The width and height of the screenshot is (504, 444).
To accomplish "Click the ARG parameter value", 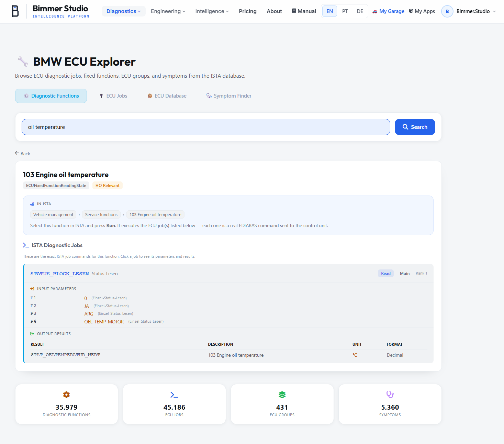I will tap(89, 314).
